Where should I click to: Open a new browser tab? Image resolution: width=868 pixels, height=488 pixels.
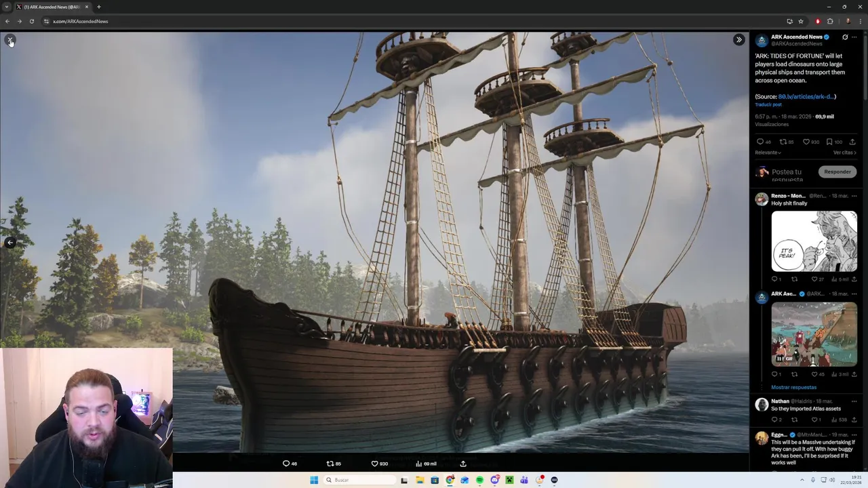click(98, 7)
